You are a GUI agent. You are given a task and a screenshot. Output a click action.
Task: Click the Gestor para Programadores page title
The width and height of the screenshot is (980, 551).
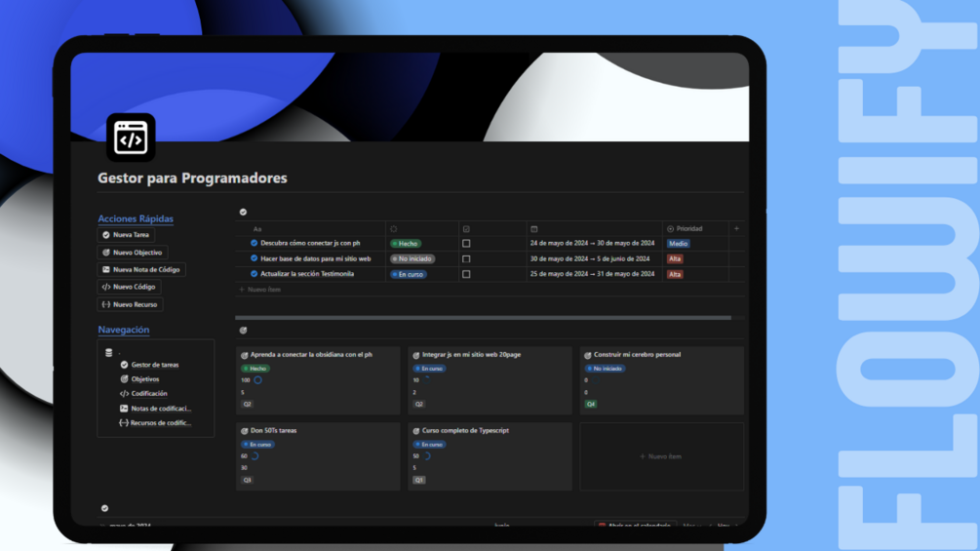tap(192, 178)
